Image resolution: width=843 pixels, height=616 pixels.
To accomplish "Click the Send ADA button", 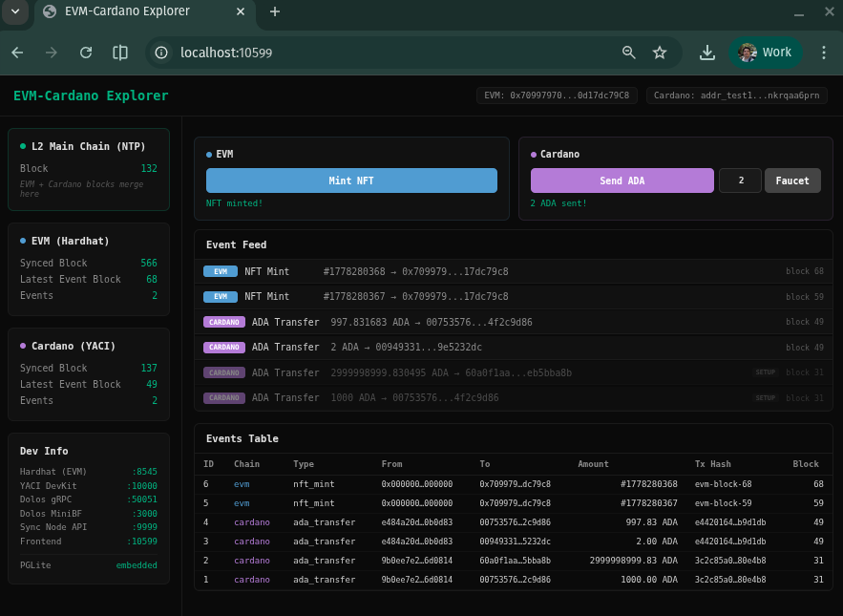I will click(622, 181).
